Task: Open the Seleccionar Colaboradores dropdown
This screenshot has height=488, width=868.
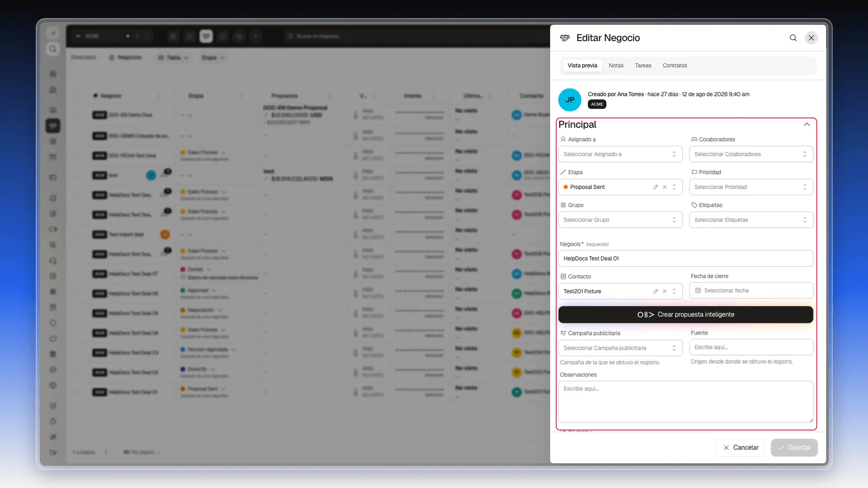Action: coord(751,154)
